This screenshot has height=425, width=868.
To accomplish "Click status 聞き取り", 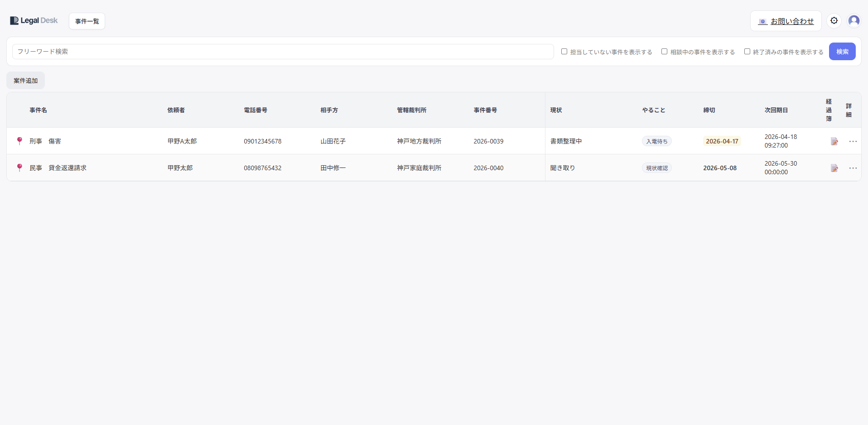I will pyautogui.click(x=563, y=168).
